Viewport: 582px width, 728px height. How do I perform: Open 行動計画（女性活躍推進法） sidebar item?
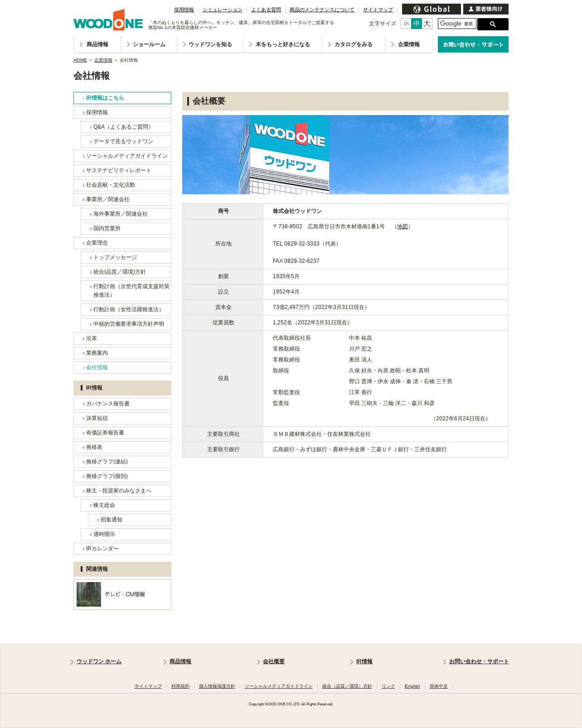pos(126,309)
